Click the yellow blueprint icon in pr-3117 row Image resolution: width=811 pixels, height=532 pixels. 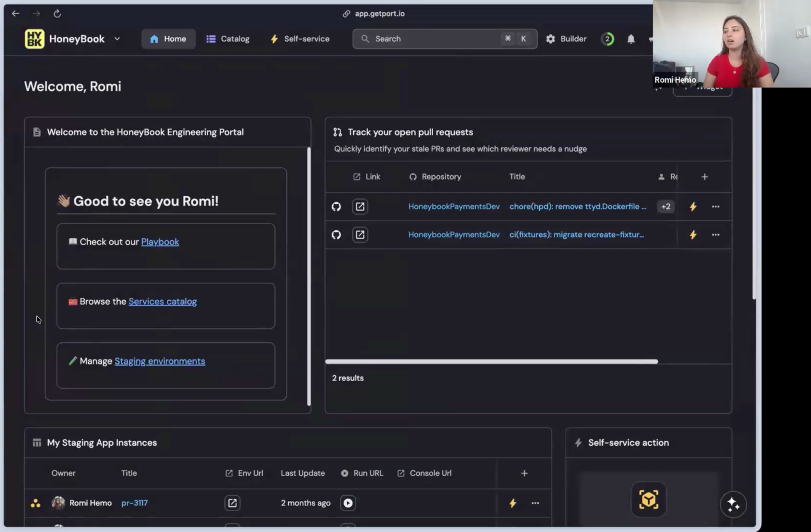35,503
